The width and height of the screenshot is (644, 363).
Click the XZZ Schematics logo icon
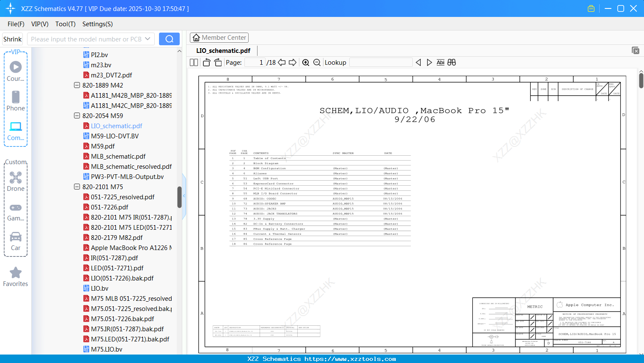(x=11, y=8)
